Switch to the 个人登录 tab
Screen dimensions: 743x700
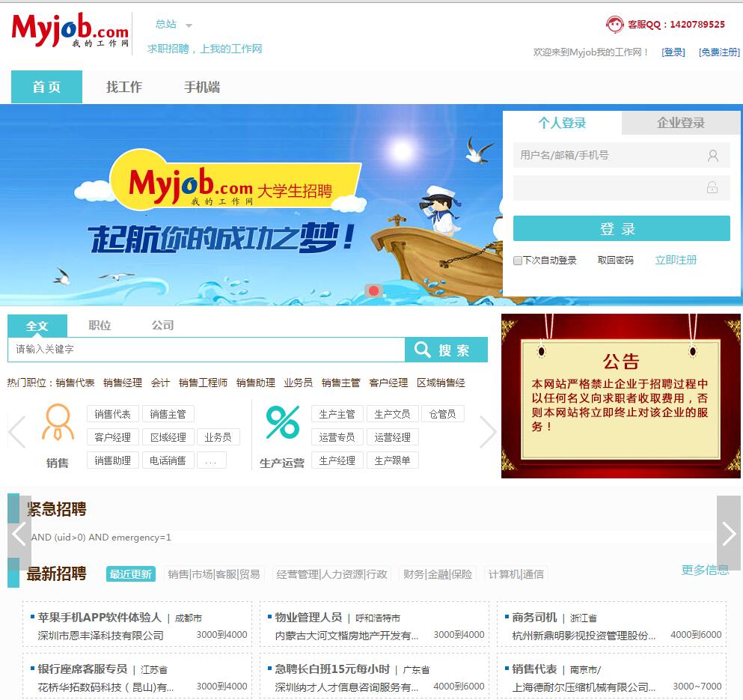pos(562,123)
